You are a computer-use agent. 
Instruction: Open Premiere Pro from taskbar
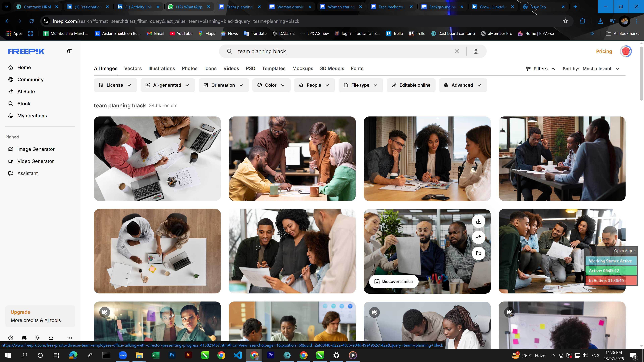click(x=271, y=355)
